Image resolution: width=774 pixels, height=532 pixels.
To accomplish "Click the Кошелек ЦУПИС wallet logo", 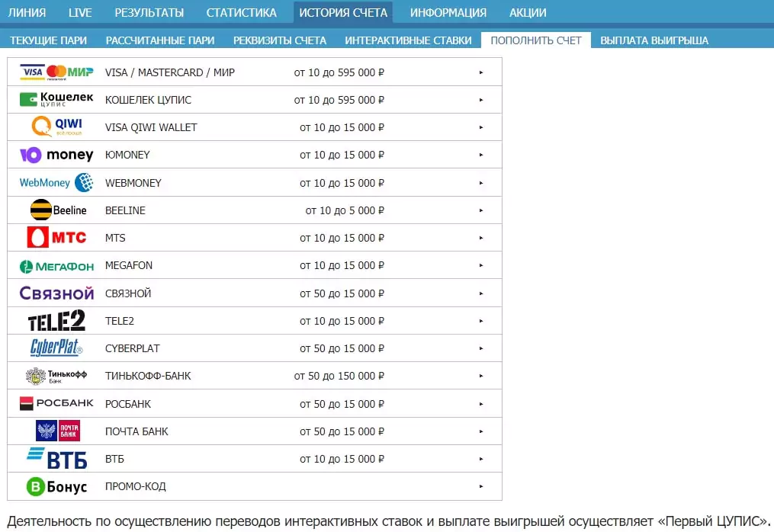I will coord(56,100).
